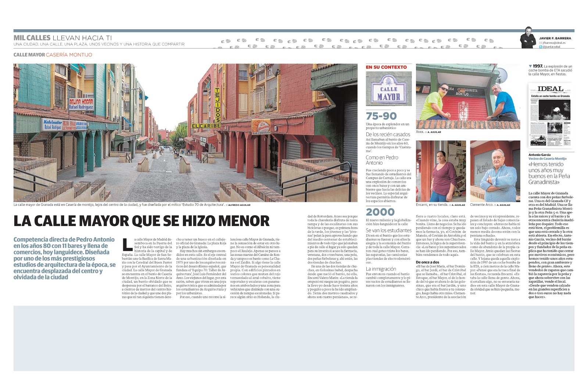Click the '2000' timeline heading
The image size is (588, 386).
click(x=380, y=212)
